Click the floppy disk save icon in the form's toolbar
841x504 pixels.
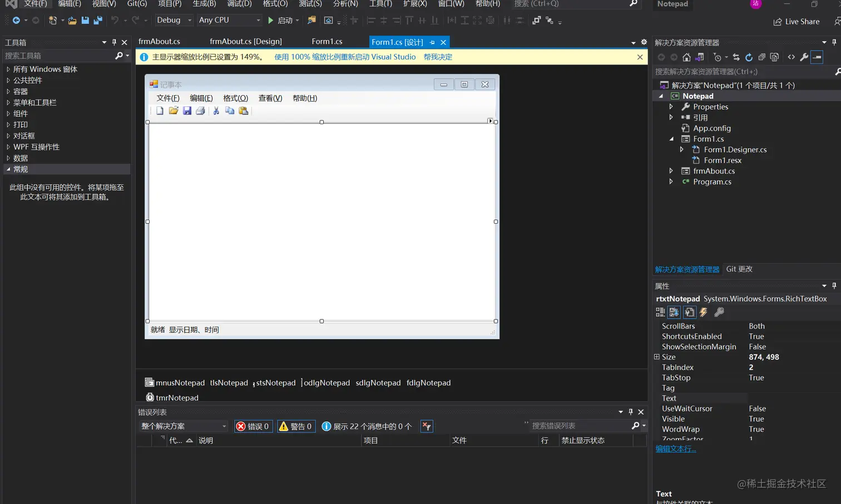[x=187, y=111]
